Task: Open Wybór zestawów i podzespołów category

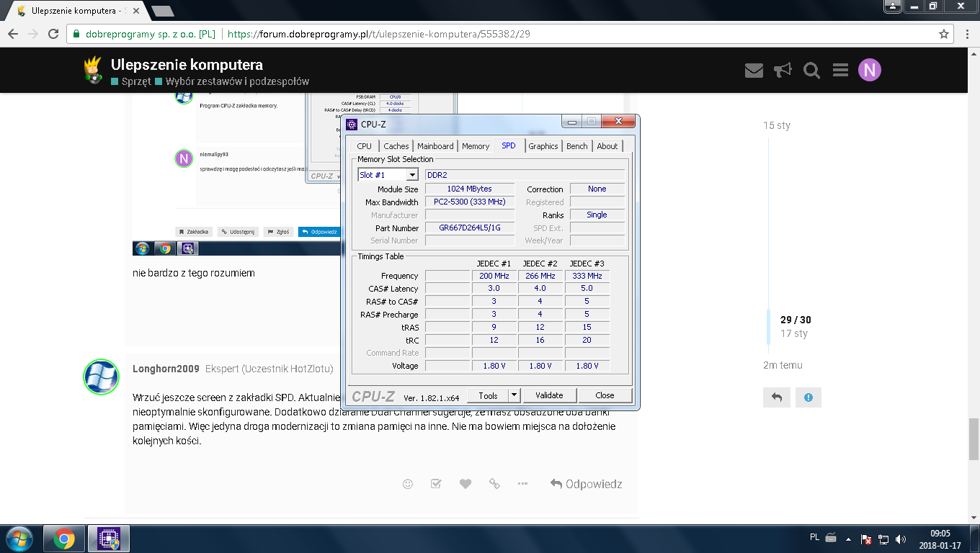Action: (x=232, y=81)
